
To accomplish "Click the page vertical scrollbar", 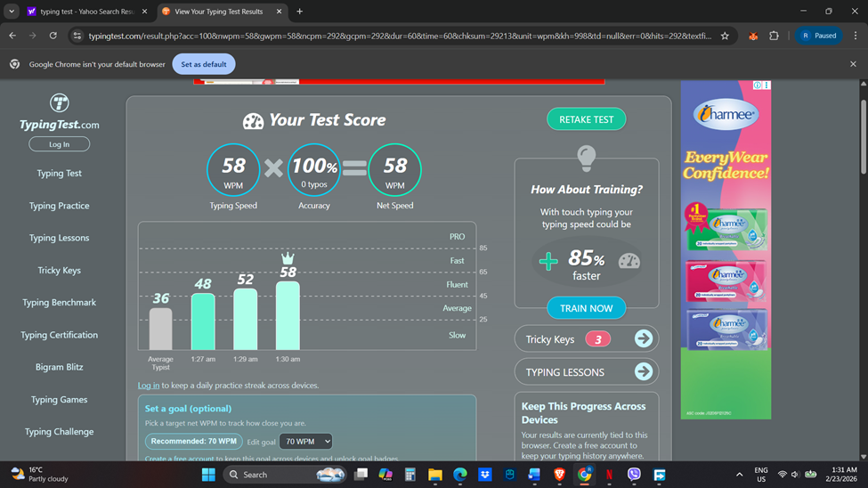I will tap(863, 137).
